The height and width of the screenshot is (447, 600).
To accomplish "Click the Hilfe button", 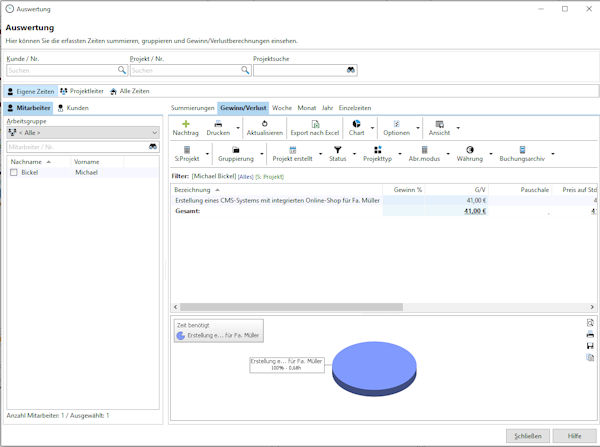I will (574, 436).
